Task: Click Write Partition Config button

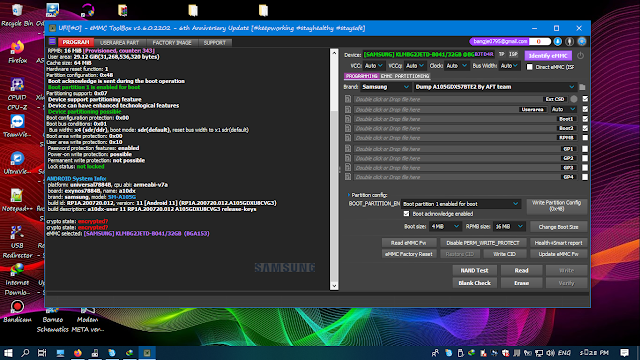Action: pyautogui.click(x=557, y=206)
